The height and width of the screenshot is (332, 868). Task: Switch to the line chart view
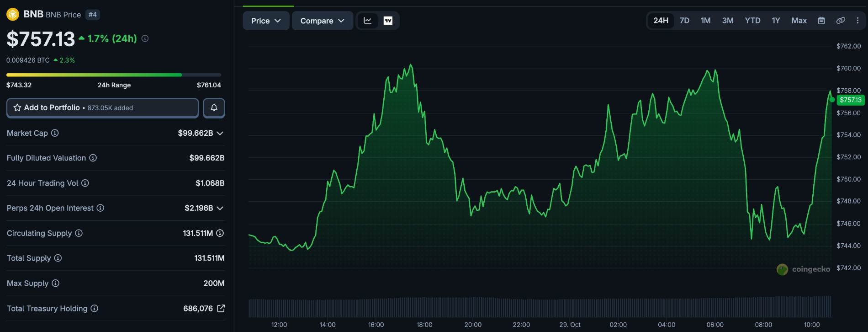pos(367,21)
